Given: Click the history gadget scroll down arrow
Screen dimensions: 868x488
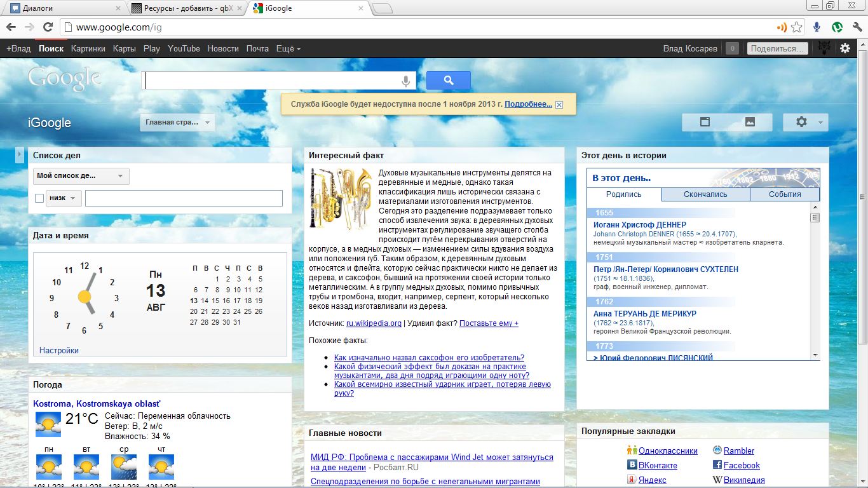Looking at the screenshot, I should (x=815, y=355).
